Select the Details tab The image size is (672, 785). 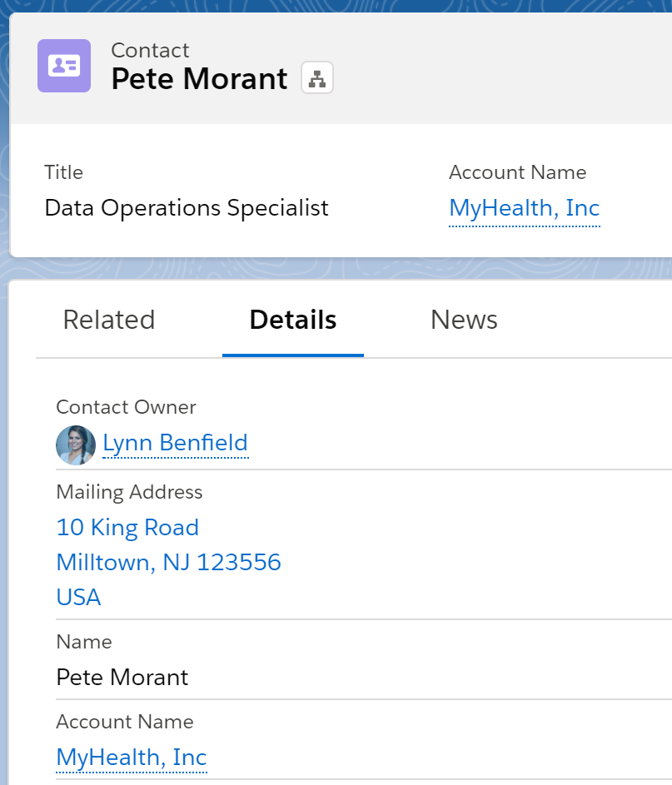pyautogui.click(x=293, y=320)
